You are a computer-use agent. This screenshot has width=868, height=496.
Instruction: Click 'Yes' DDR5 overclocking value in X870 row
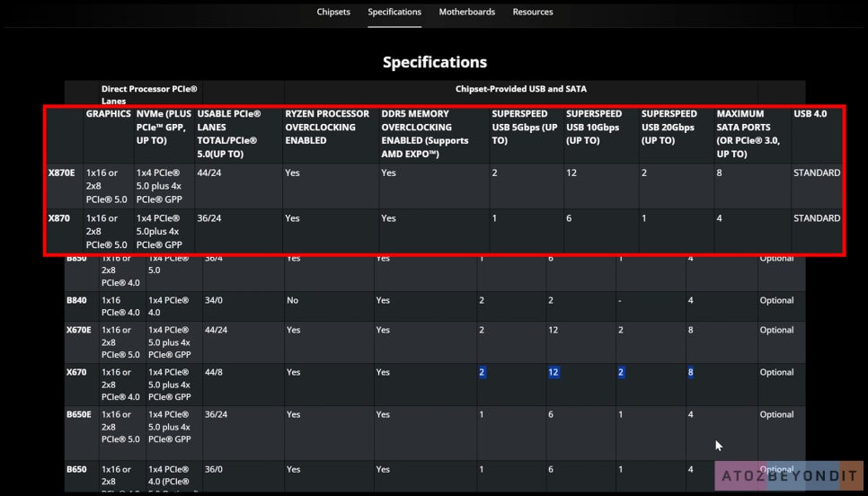(388, 218)
